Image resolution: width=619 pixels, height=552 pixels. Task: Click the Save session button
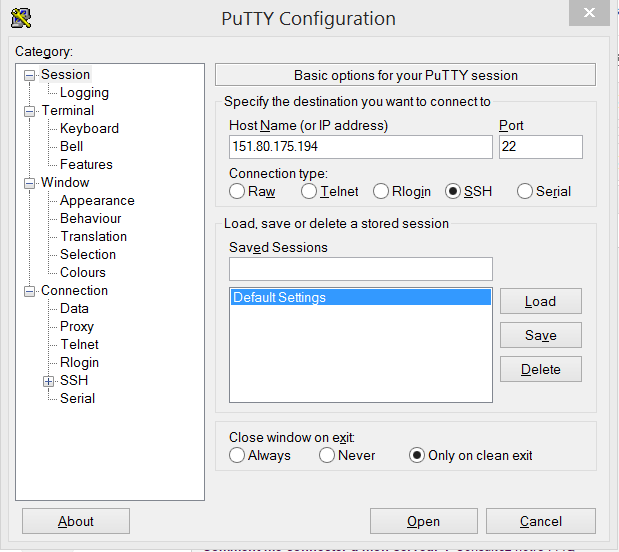point(540,335)
